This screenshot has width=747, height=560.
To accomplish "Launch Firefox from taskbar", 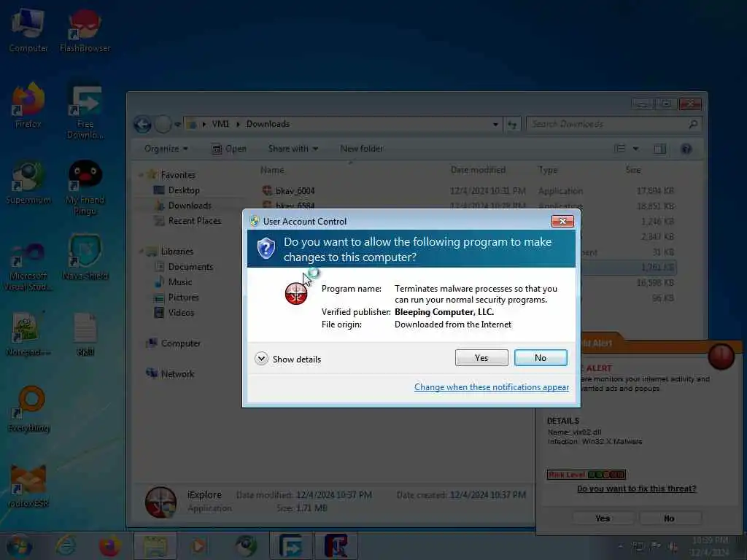I will pos(109,545).
